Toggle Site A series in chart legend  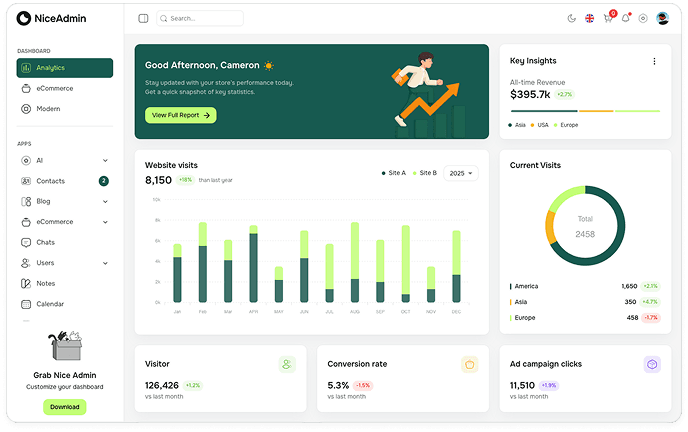pyautogui.click(x=394, y=173)
